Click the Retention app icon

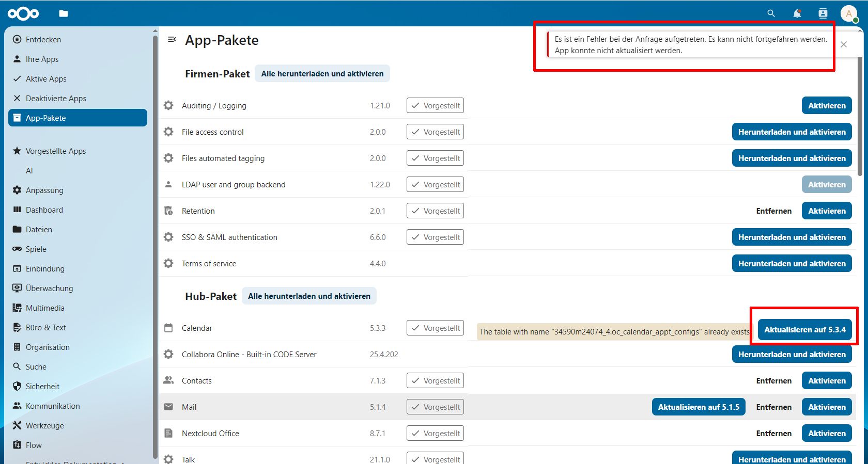click(x=168, y=211)
